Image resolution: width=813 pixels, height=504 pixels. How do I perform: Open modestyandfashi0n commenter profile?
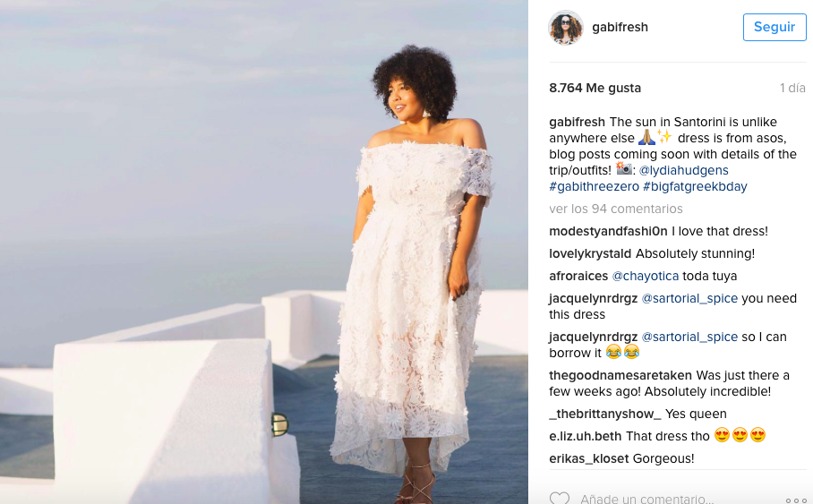pyautogui.click(x=608, y=231)
